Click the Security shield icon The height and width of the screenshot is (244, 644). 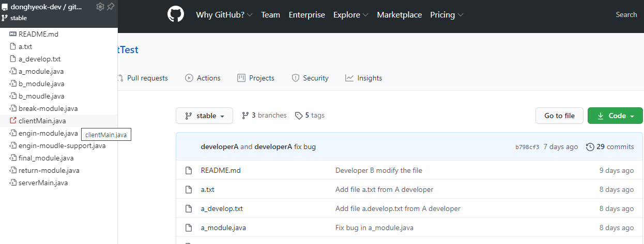(296, 78)
